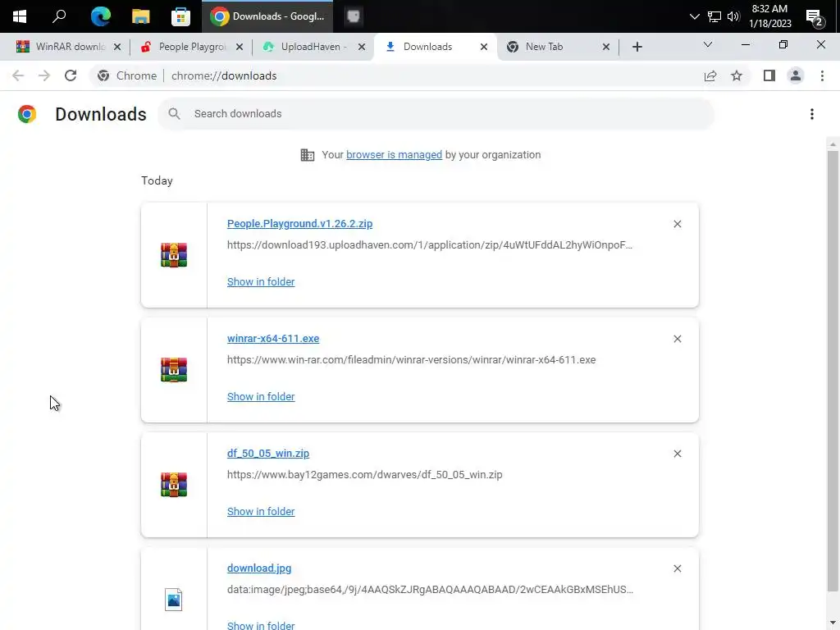The image size is (840, 630).
Task: Click the Chrome logo beside Downloads
Action: [x=27, y=114]
